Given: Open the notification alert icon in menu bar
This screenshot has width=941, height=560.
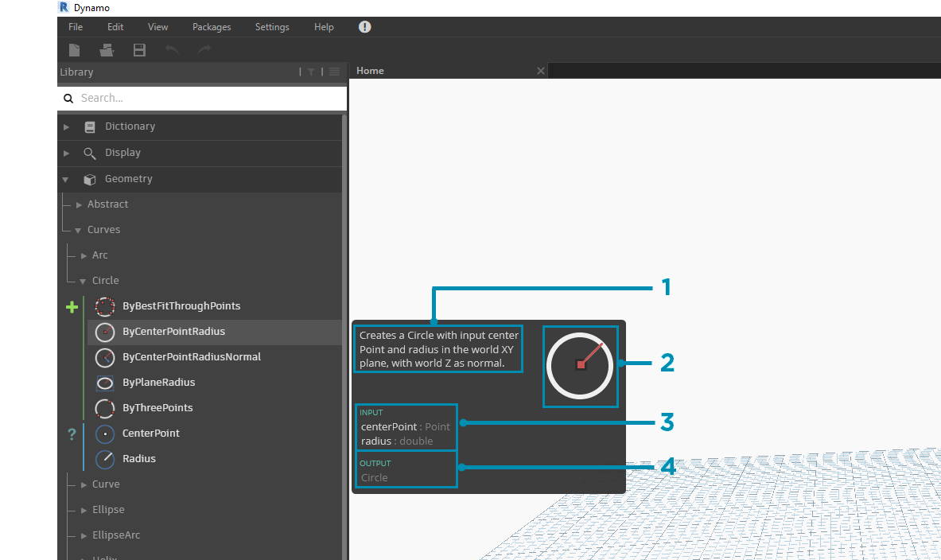Looking at the screenshot, I should (x=364, y=25).
